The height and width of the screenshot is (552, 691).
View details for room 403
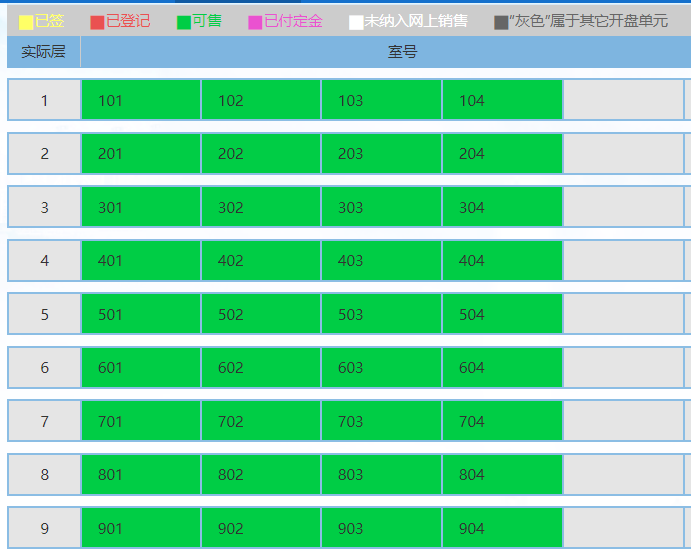[382, 260]
